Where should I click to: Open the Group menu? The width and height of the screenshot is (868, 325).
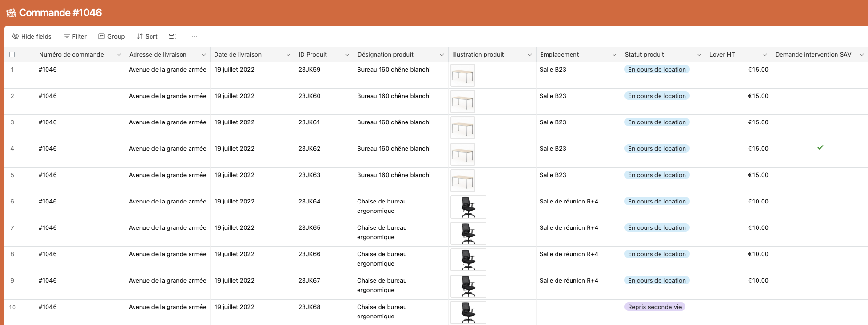click(x=111, y=36)
